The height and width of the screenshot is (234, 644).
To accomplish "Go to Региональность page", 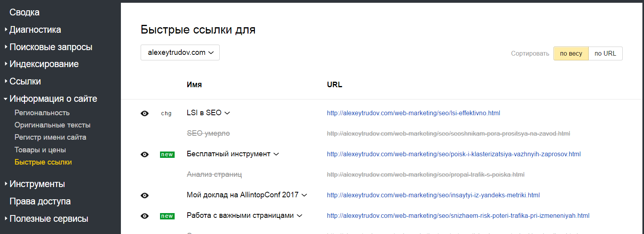I will (42, 113).
